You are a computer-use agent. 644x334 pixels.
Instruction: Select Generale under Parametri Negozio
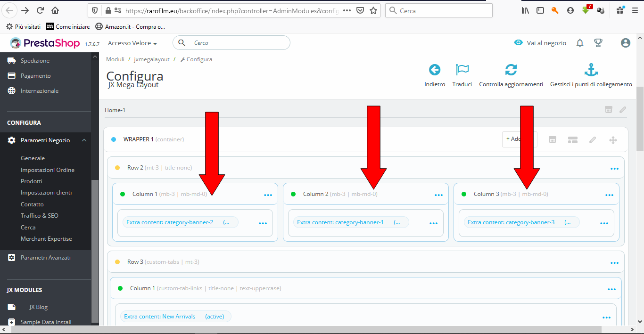pos(33,158)
